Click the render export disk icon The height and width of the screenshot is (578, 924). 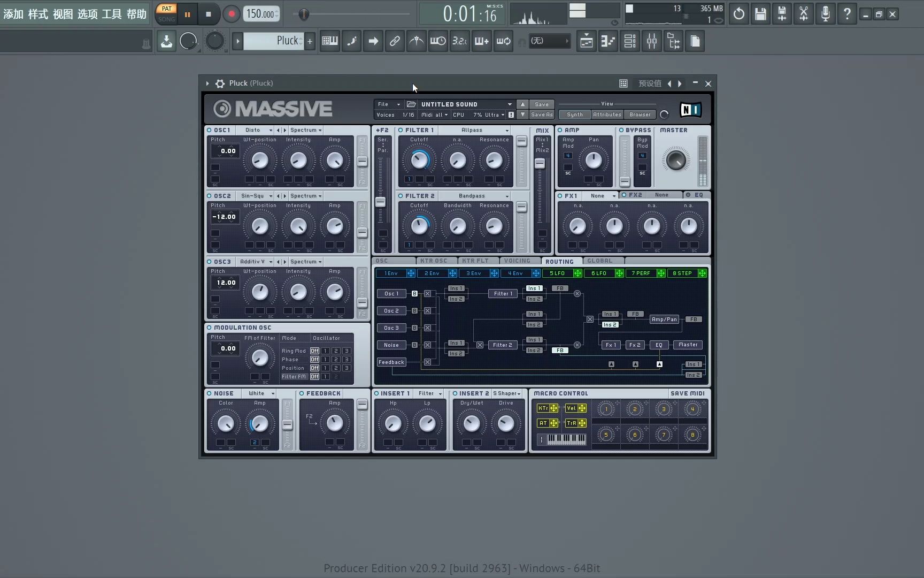pyautogui.click(x=782, y=14)
